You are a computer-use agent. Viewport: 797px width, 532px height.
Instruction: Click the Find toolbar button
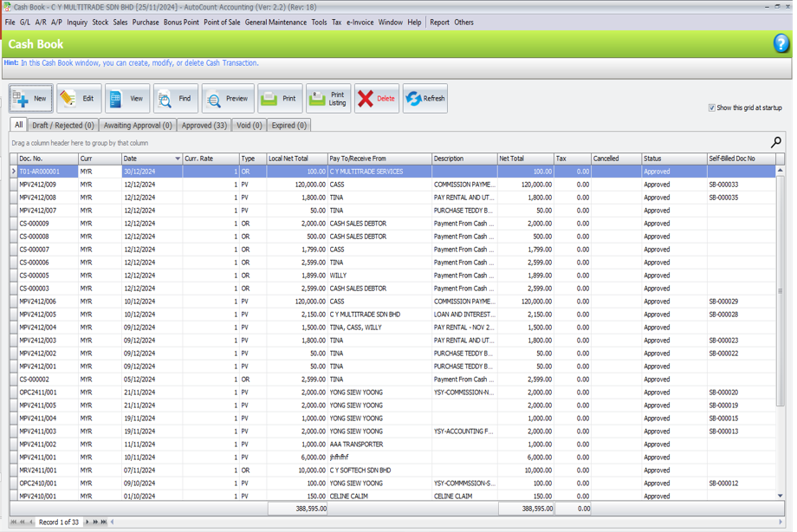(x=175, y=99)
